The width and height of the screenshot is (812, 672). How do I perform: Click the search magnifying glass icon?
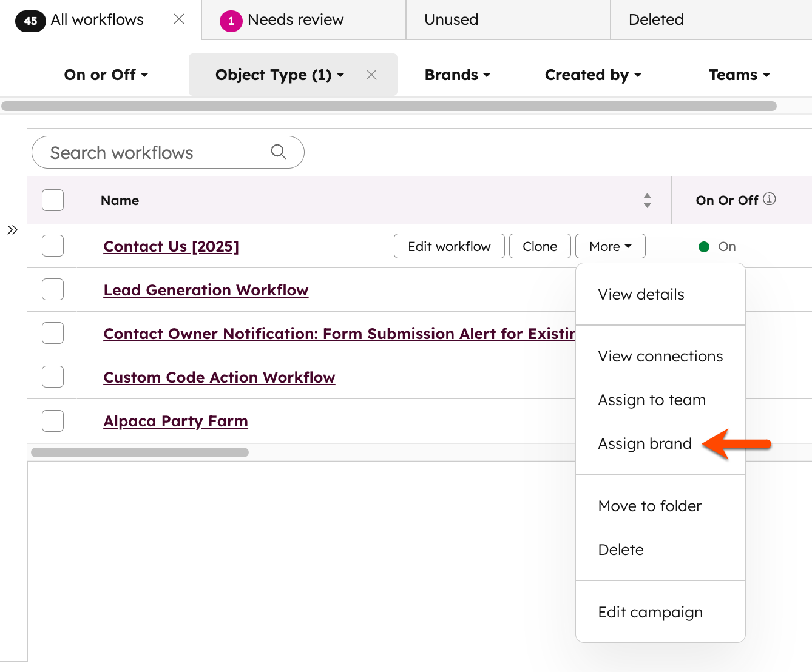[x=279, y=152]
